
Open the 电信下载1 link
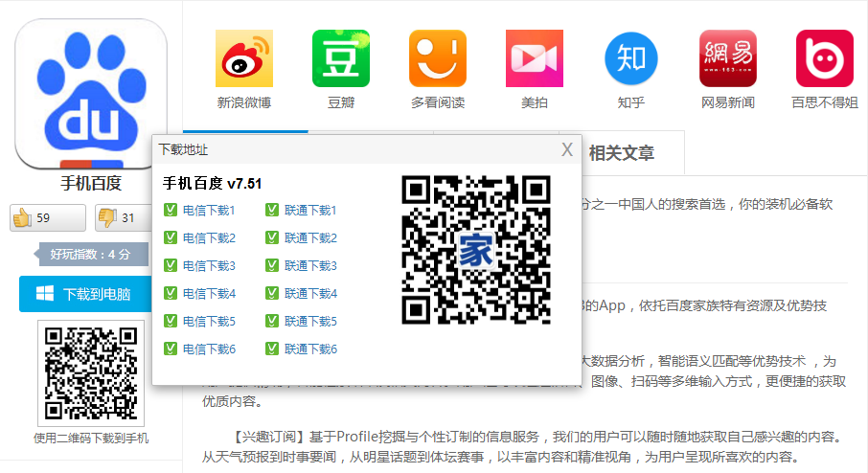[x=209, y=211]
